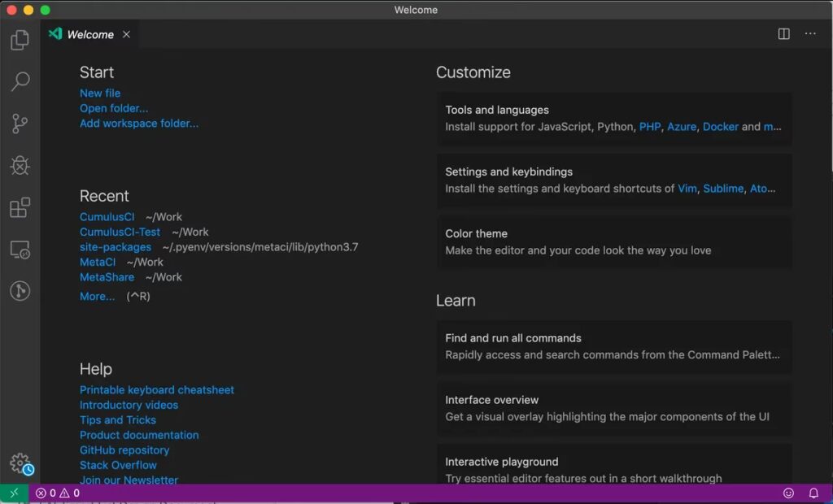Click the feedback smiley icon
The width and height of the screenshot is (833, 504).
pyautogui.click(x=788, y=493)
